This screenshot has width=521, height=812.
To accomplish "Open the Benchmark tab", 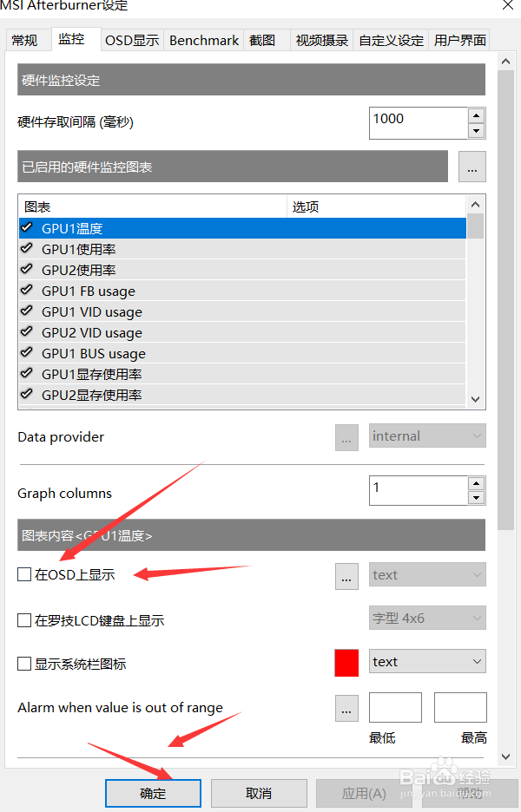I will [204, 41].
